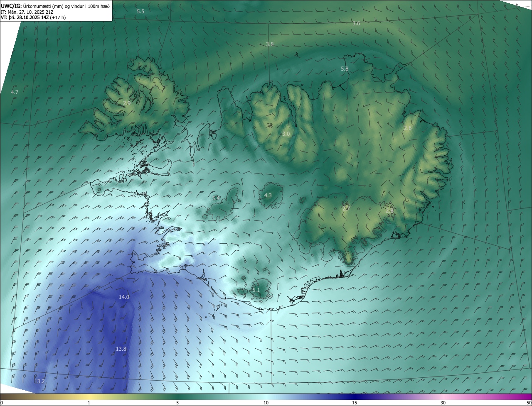Viewport: 532px width, 406px height.
Task: Select the light cyan color at scale value 10
Action: point(266,397)
